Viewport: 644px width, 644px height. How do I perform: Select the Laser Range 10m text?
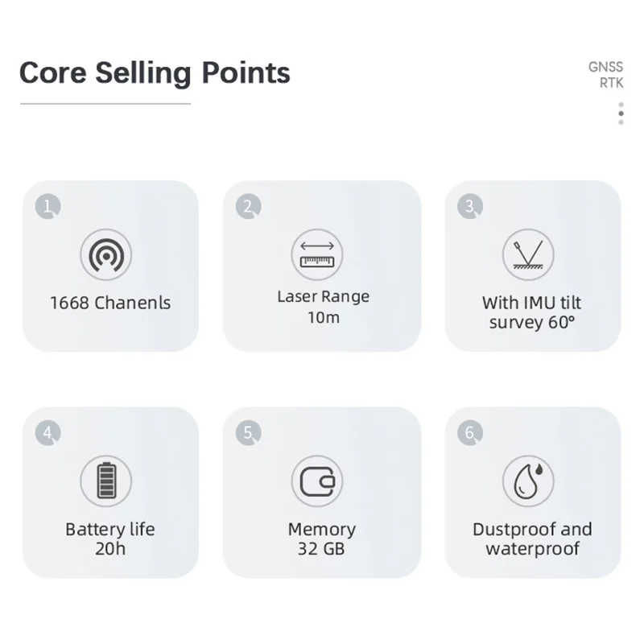[x=324, y=307]
